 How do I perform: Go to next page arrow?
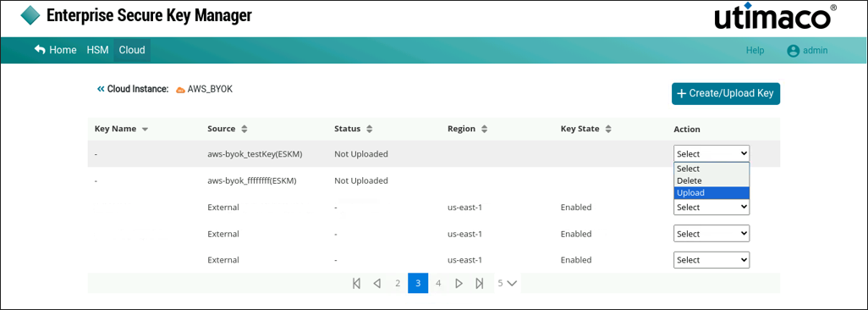click(459, 284)
